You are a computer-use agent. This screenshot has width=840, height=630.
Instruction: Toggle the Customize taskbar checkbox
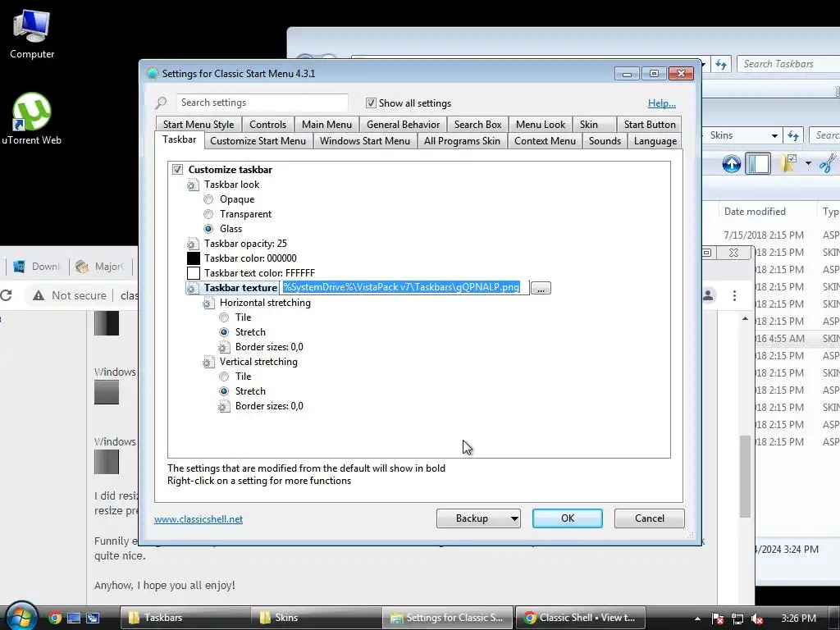coord(177,170)
